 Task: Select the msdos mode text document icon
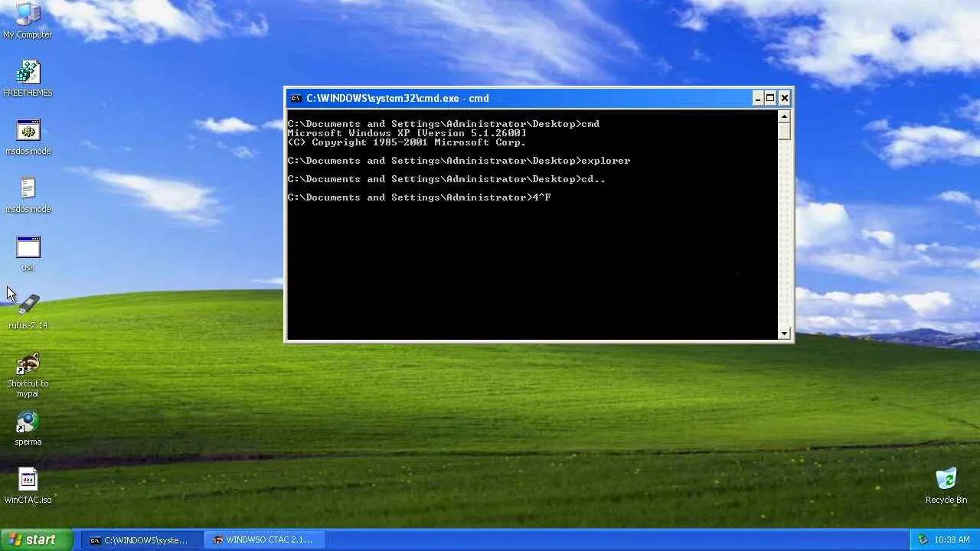[28, 195]
